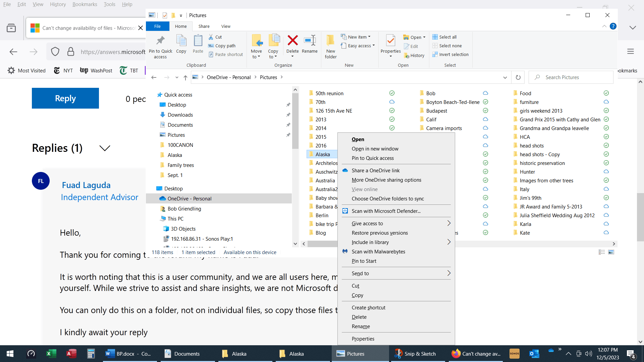This screenshot has height=362, width=644.
Task: Open the New item dropdown
Action: [359, 37]
